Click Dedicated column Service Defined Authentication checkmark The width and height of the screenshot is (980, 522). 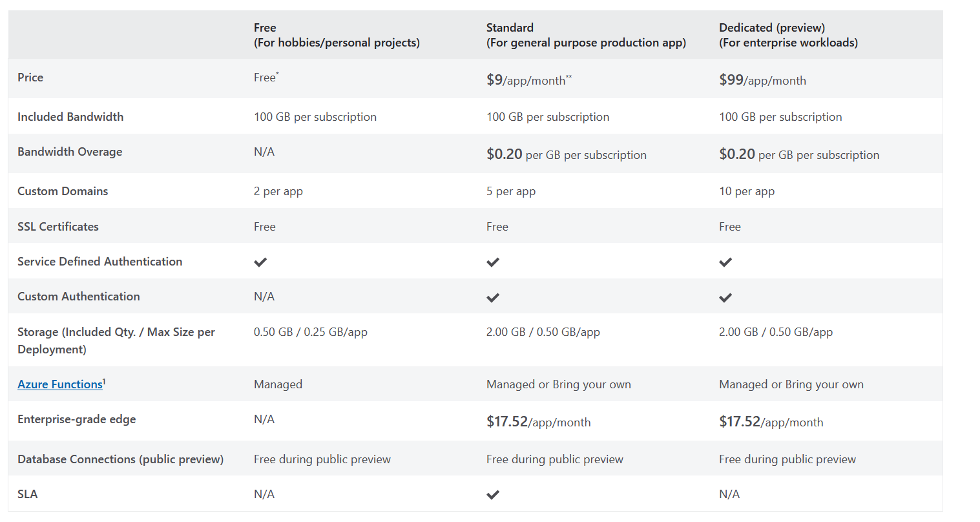[725, 262]
